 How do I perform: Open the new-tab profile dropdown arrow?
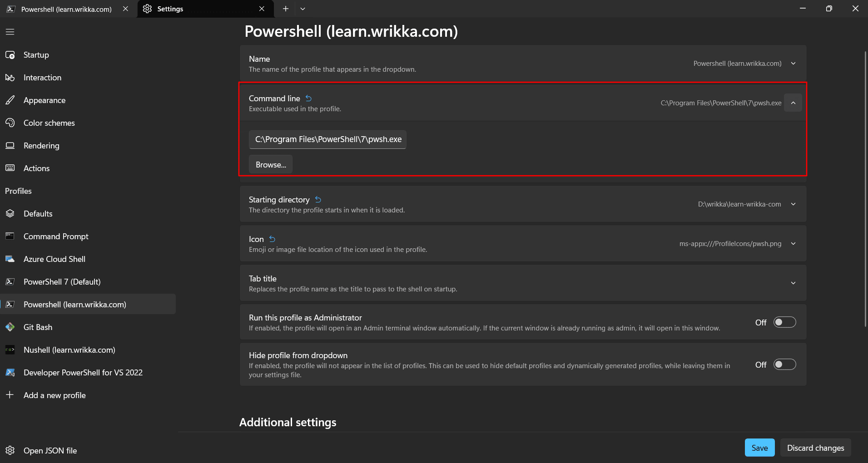pos(303,9)
